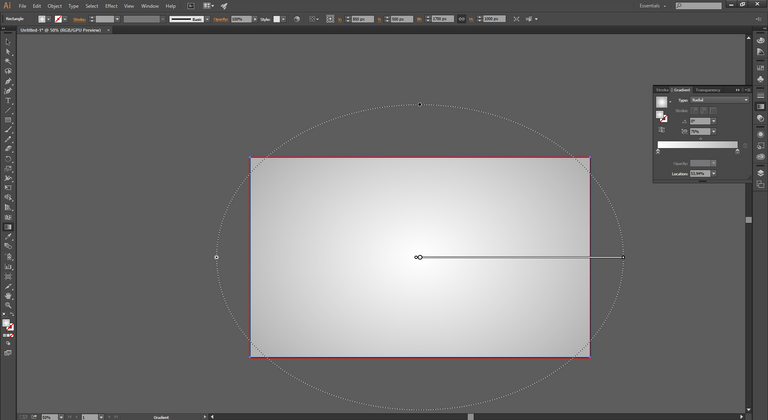Open the Style dropdown in control bar
Screen dimensions: 768x420
point(283,19)
